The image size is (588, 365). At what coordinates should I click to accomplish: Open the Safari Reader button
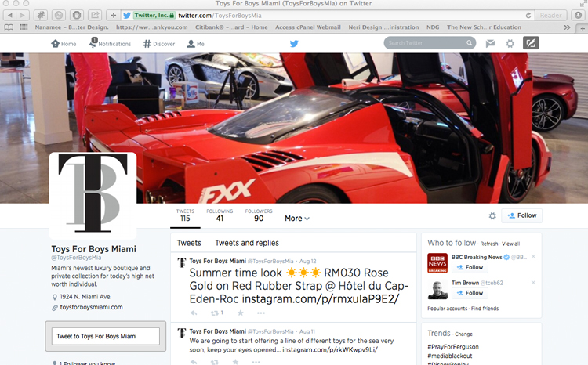click(x=550, y=16)
